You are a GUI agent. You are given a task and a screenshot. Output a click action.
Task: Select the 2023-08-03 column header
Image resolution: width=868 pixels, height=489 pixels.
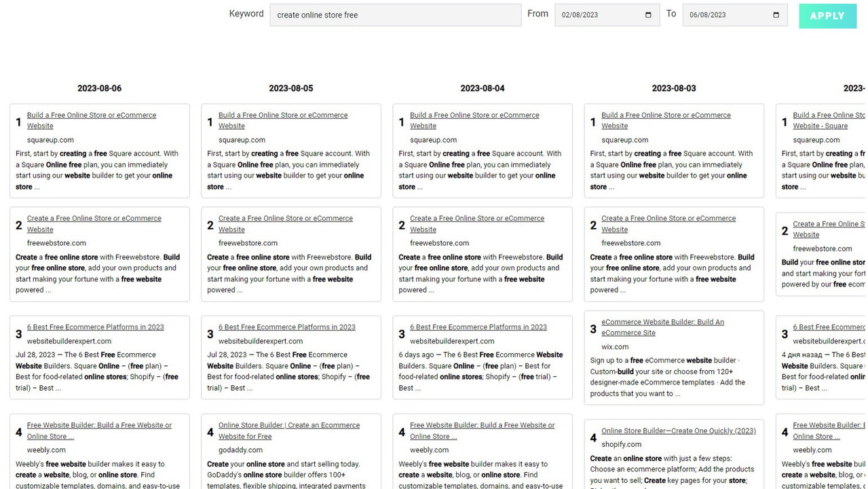pos(673,88)
